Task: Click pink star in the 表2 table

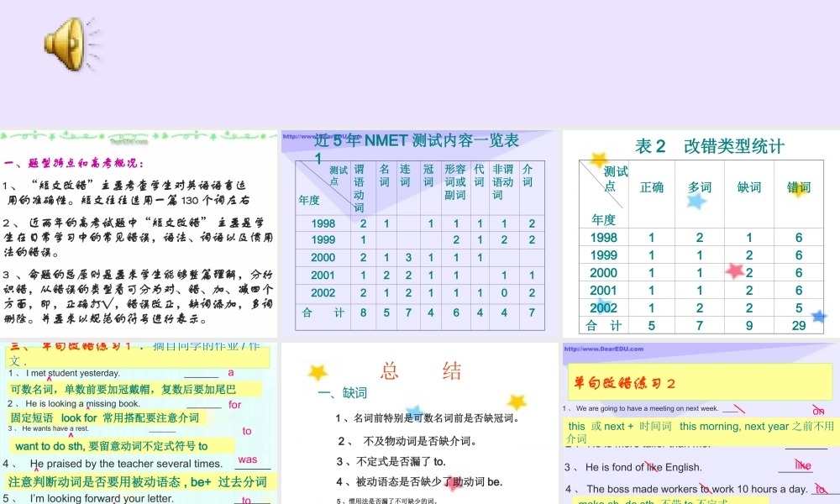Action: [735, 270]
